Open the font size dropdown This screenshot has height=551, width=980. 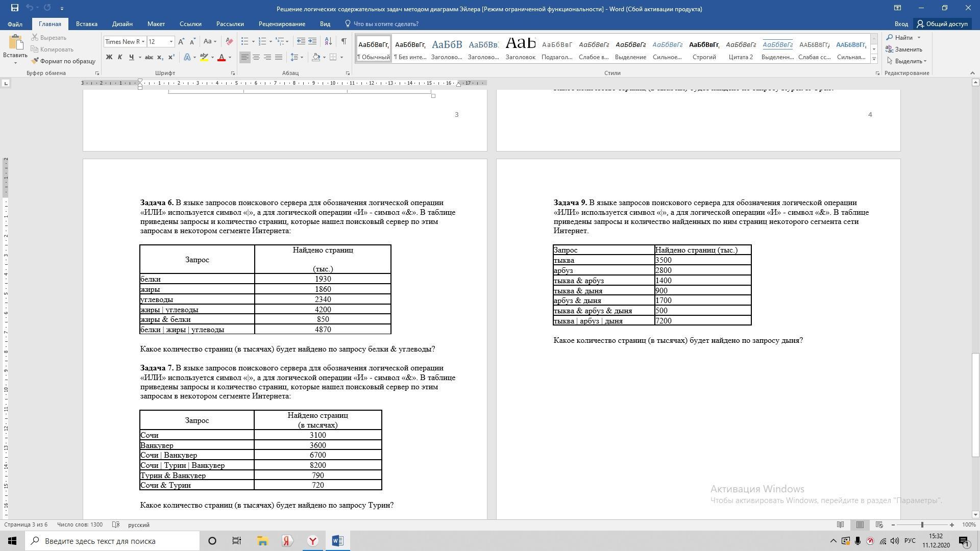pos(171,42)
